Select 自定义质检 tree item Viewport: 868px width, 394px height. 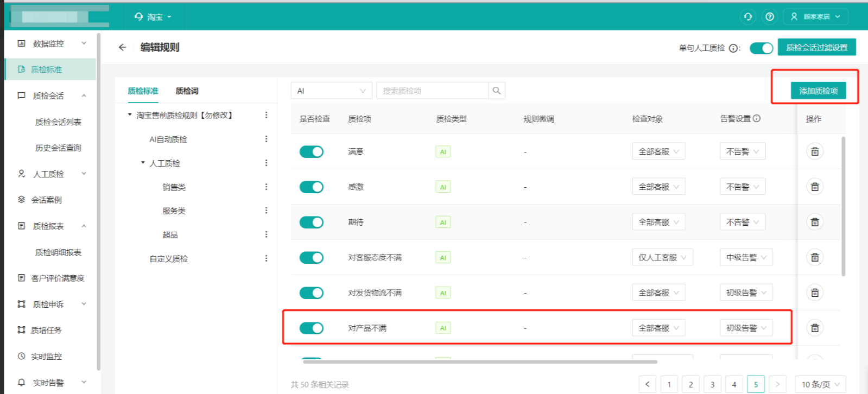[x=168, y=259]
